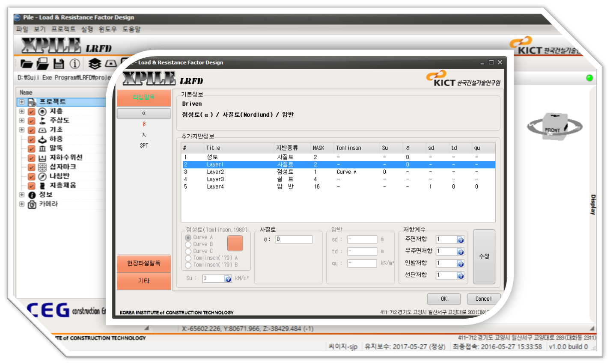The height and width of the screenshot is (364, 610).
Task: Click help icon beside 선단저항 field
Action: click(461, 276)
